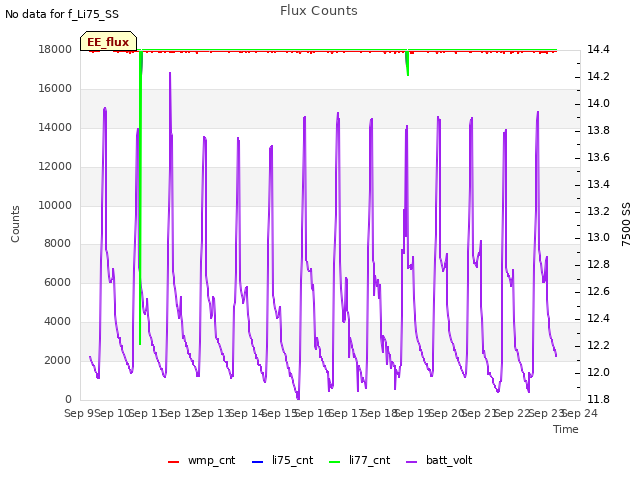Click the Time x-axis label
This screenshot has height=480, width=640.
566,429
